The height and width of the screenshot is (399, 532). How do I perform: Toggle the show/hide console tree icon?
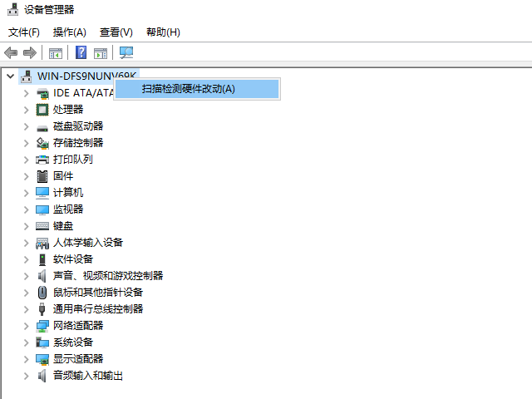(x=56, y=53)
